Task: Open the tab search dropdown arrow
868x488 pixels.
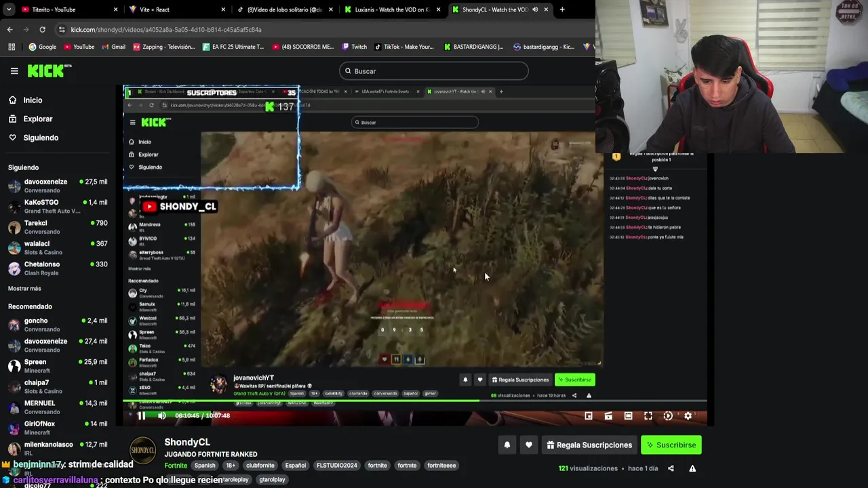Action: (x=8, y=9)
